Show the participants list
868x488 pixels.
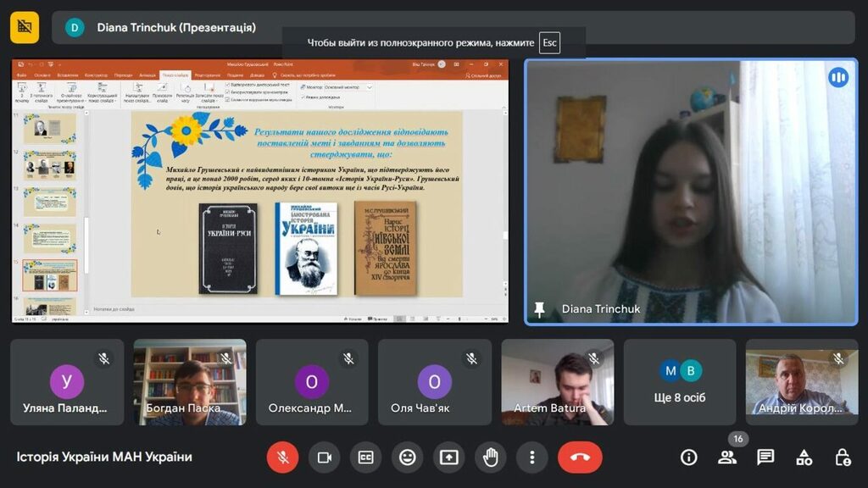[x=727, y=457]
